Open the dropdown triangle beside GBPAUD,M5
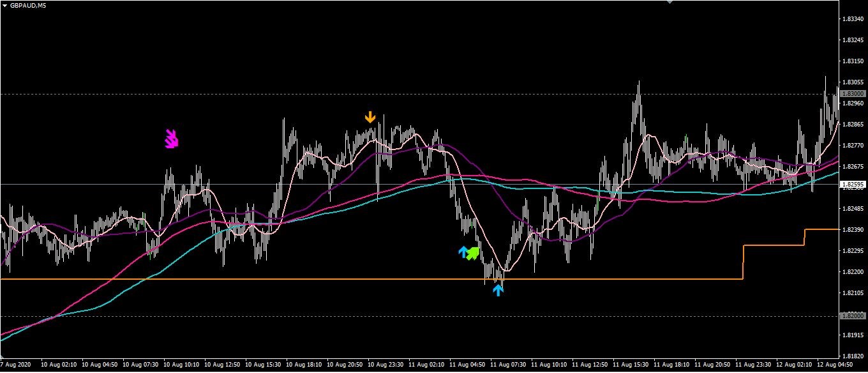Image resolution: width=868 pixels, height=373 pixels. (4, 5)
